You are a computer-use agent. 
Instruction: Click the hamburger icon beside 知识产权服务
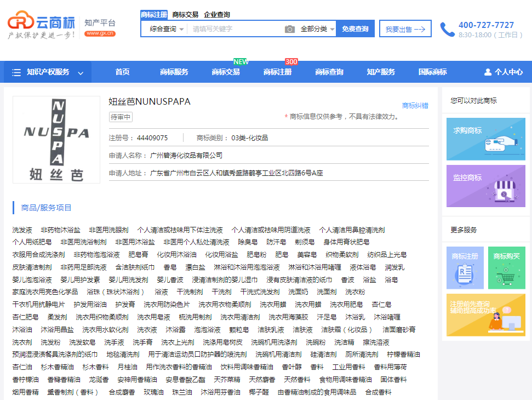click(x=16, y=72)
